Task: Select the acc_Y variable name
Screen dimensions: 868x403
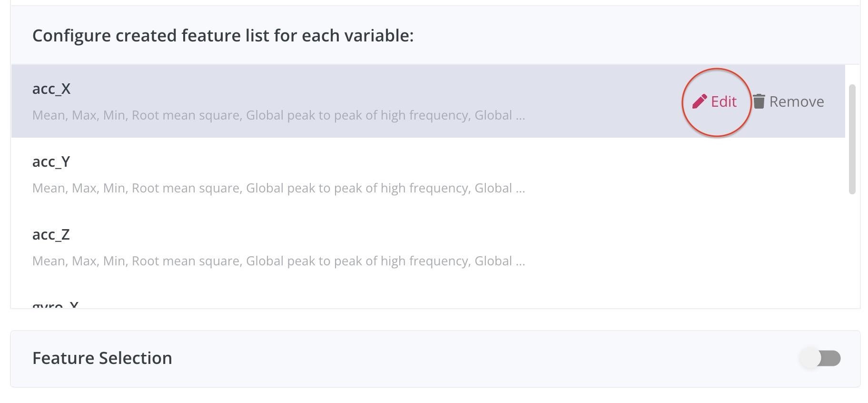Action: point(51,162)
